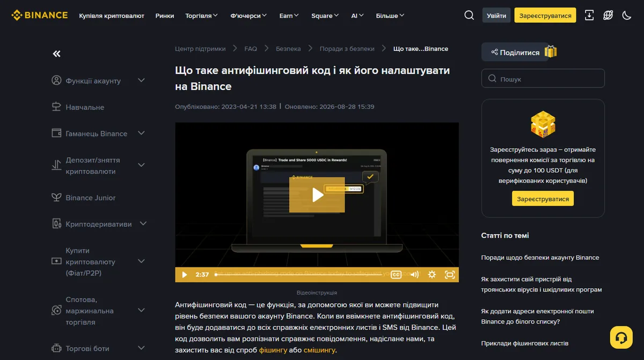
Task: Open Більше dropdown menu
Action: tap(390, 16)
